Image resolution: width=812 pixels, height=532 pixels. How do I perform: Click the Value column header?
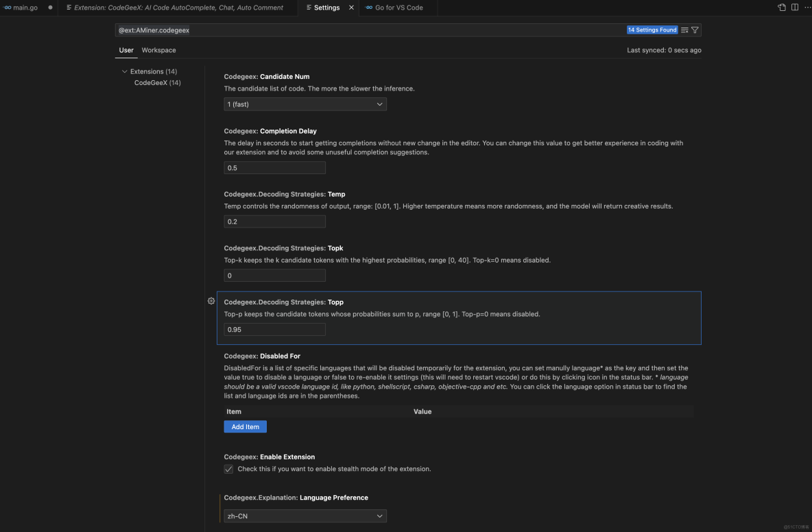[422, 411]
